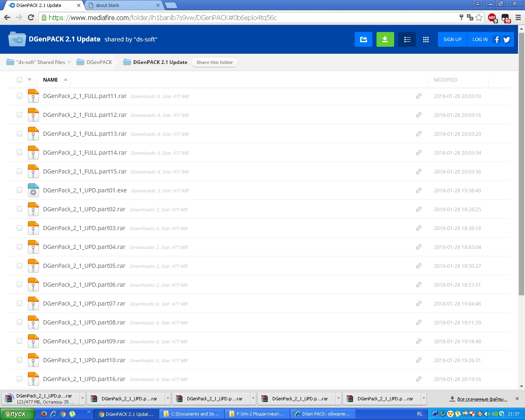Viewport: 525px width, 420px height.
Task: Check the box for DGenPack_2_1_FULL.part15.rar
Action: pos(19,171)
